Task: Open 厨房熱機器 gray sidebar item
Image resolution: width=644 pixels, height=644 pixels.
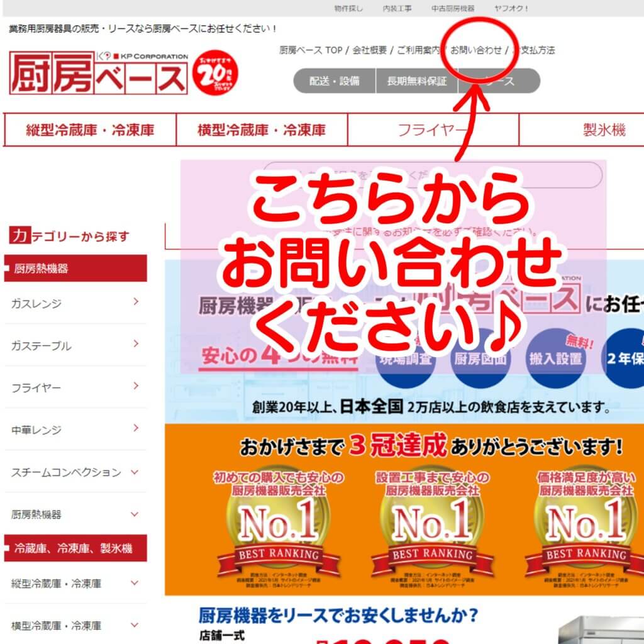Action: [36, 514]
